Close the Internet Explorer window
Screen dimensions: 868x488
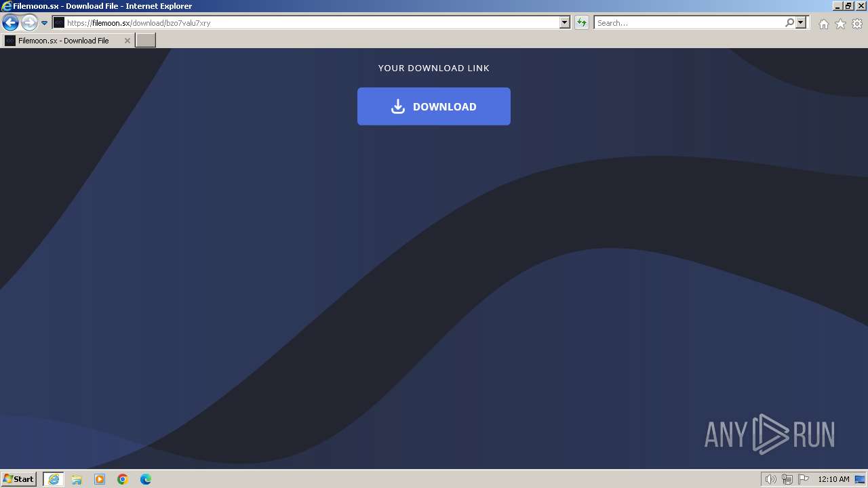[x=860, y=6]
